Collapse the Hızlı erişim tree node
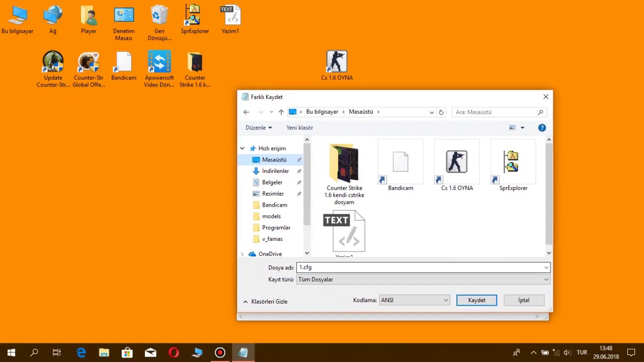Screen dimensions: 644x362 click(242, 148)
